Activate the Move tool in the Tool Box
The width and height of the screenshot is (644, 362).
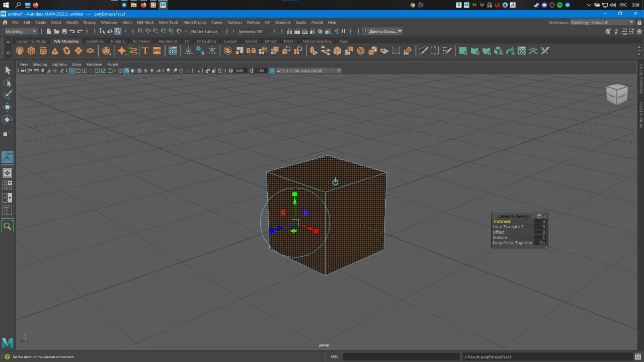click(8, 107)
